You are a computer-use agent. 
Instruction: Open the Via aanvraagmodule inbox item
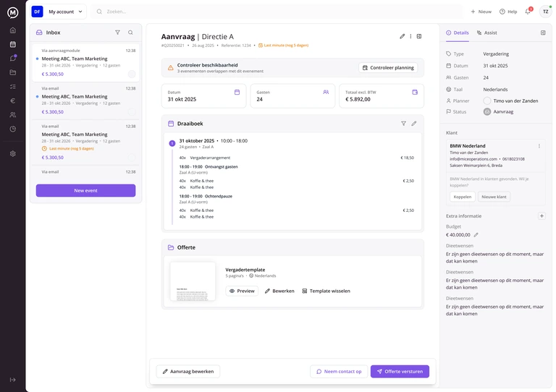click(x=85, y=63)
